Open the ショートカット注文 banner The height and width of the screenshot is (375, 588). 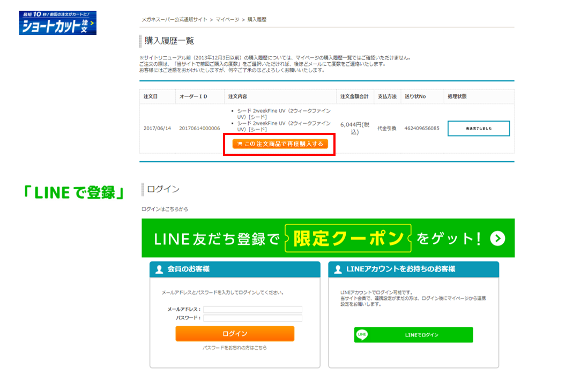click(x=58, y=23)
